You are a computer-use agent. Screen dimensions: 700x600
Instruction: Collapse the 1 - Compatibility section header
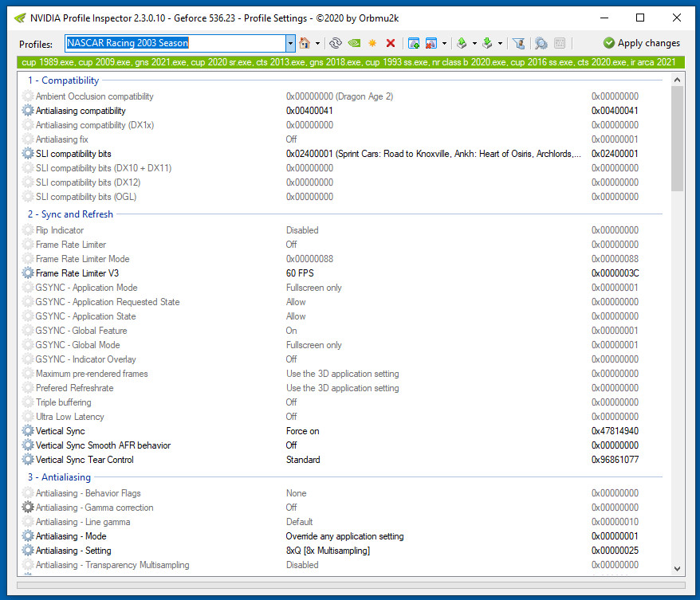[x=64, y=80]
